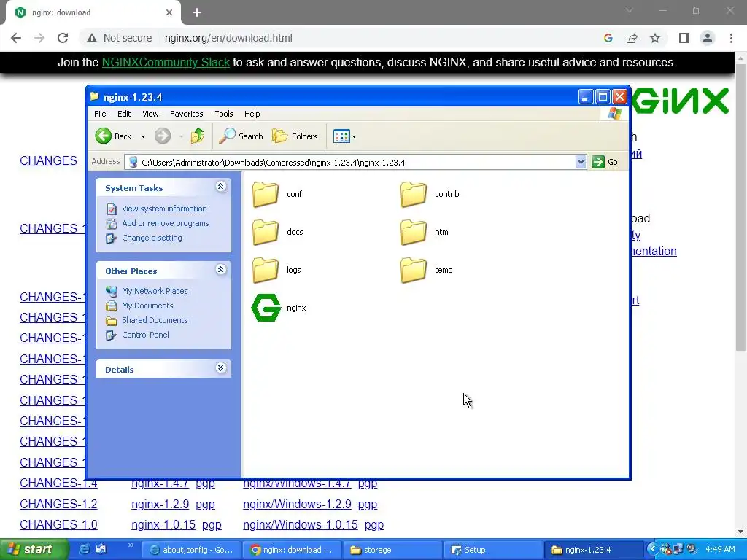Switch to the Setup taskbar window
Viewport: 747px width, 560px height.
pos(493,550)
